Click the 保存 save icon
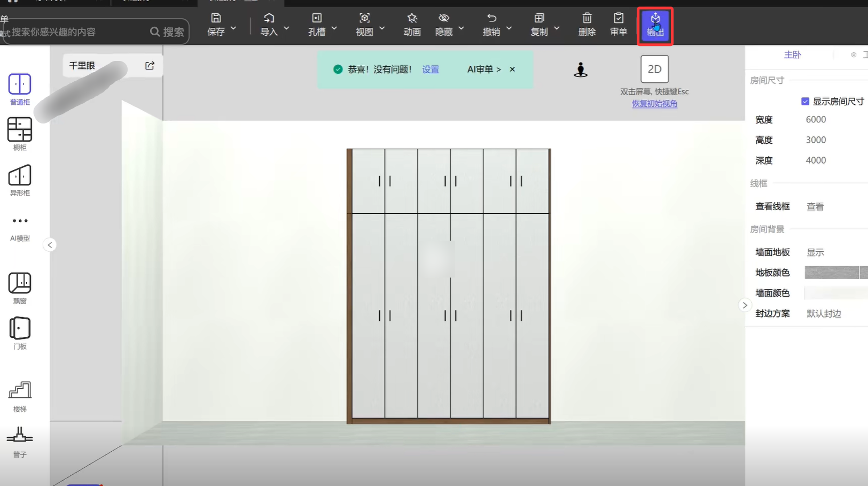Screen dimensions: 868x486 [216, 18]
